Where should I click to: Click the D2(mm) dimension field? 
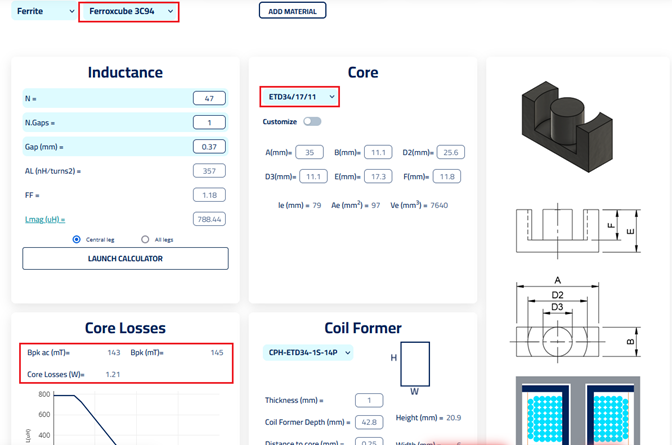tap(451, 152)
